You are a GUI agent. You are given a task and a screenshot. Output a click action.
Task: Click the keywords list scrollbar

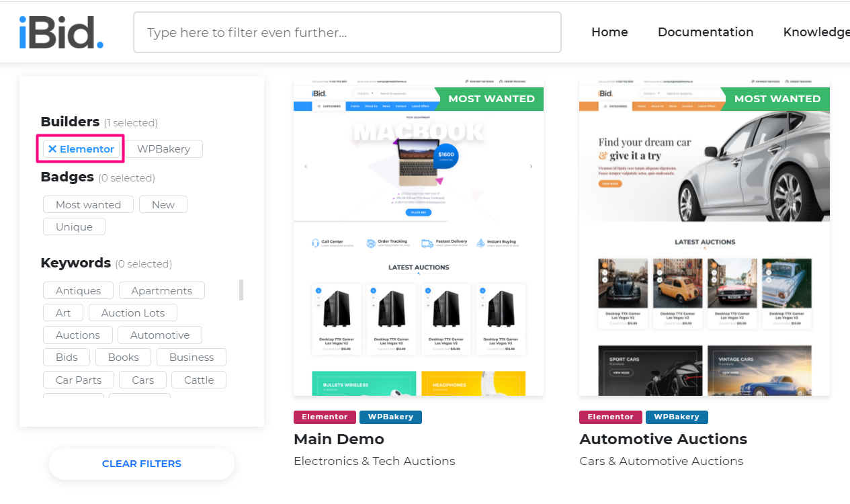(241, 290)
